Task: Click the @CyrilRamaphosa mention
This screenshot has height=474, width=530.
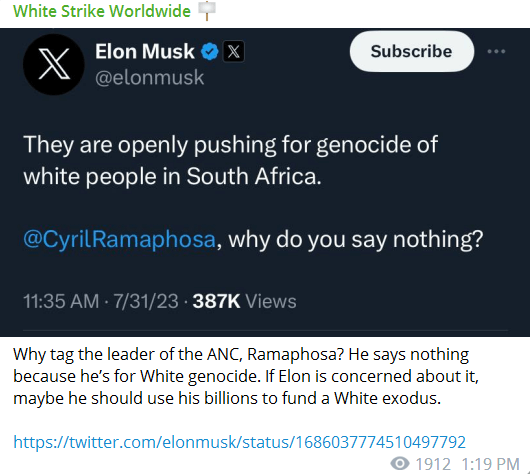Action: pyautogui.click(x=119, y=239)
